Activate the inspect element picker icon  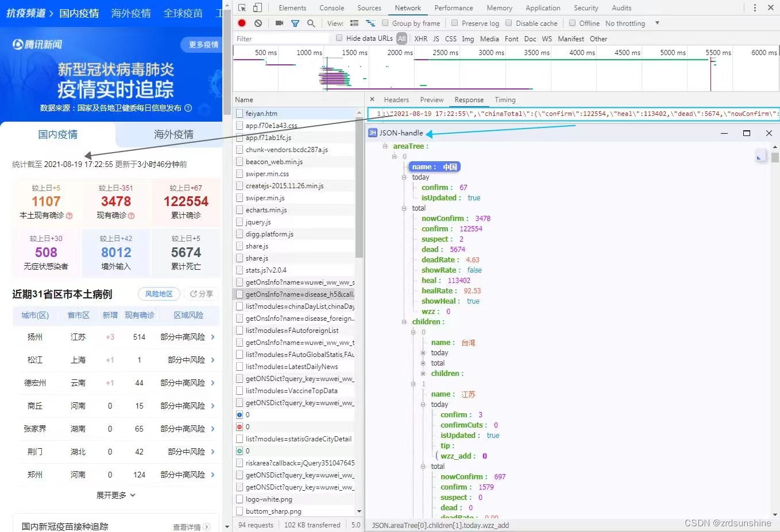(242, 8)
